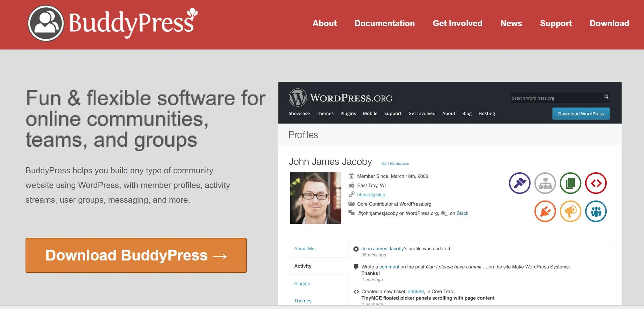Click the Download WordPress blue button

click(581, 114)
